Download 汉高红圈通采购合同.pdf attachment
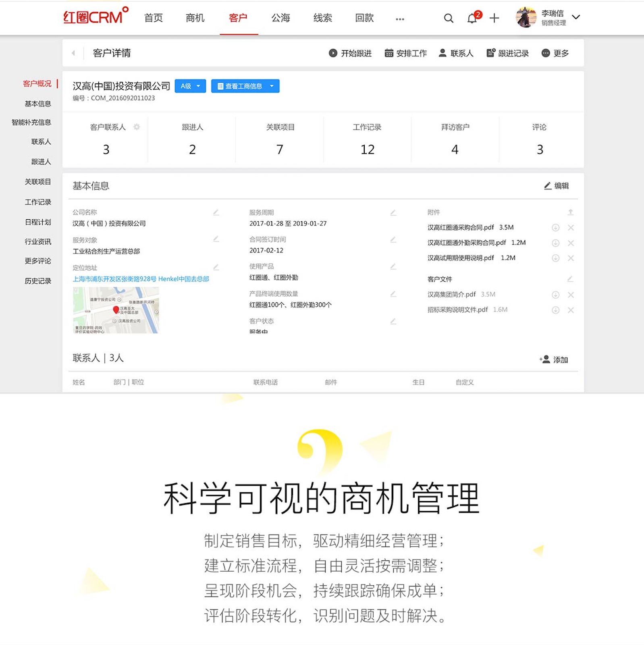This screenshot has width=644, height=645. (x=555, y=228)
